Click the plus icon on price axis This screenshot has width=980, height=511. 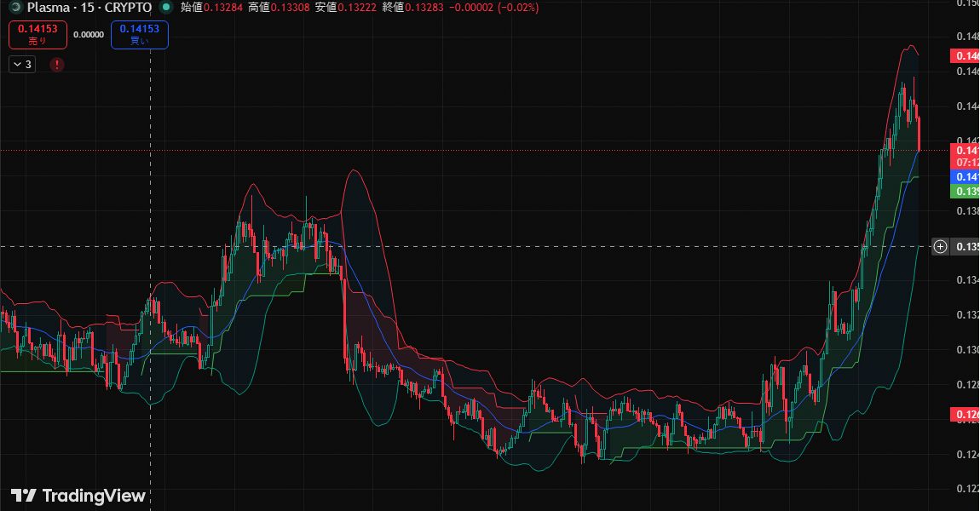(940, 247)
